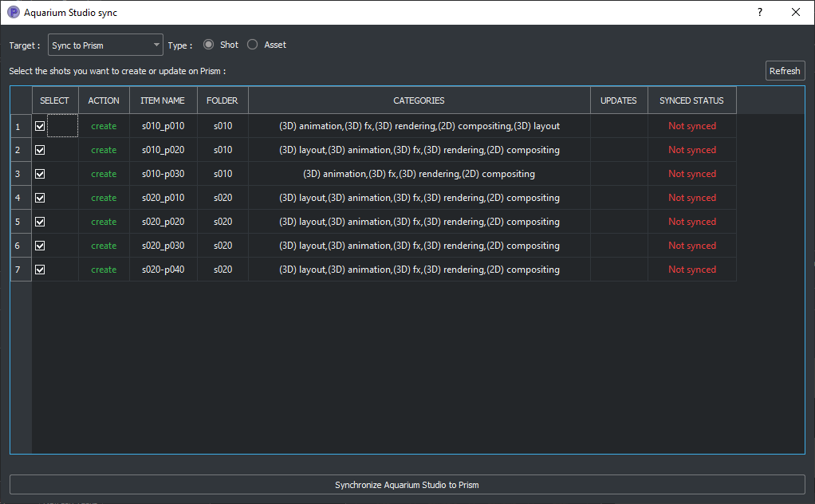This screenshot has width=815, height=504.
Task: Click Not synced status on the s020_p010 row
Action: point(691,198)
